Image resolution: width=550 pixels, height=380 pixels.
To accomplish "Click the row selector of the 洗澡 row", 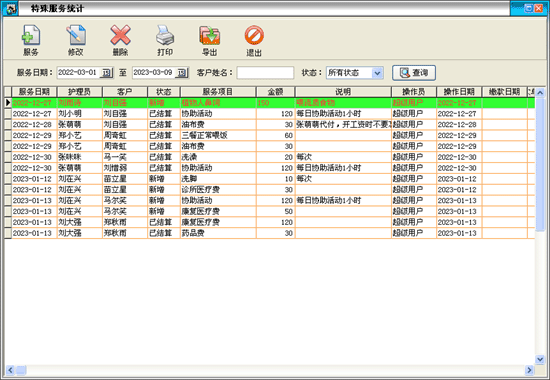I will [8, 157].
